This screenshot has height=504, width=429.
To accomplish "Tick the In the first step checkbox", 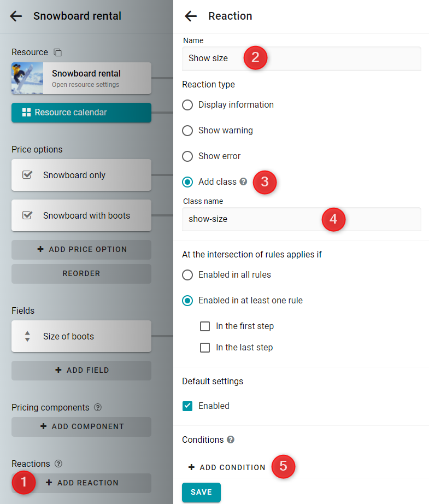I will click(205, 326).
